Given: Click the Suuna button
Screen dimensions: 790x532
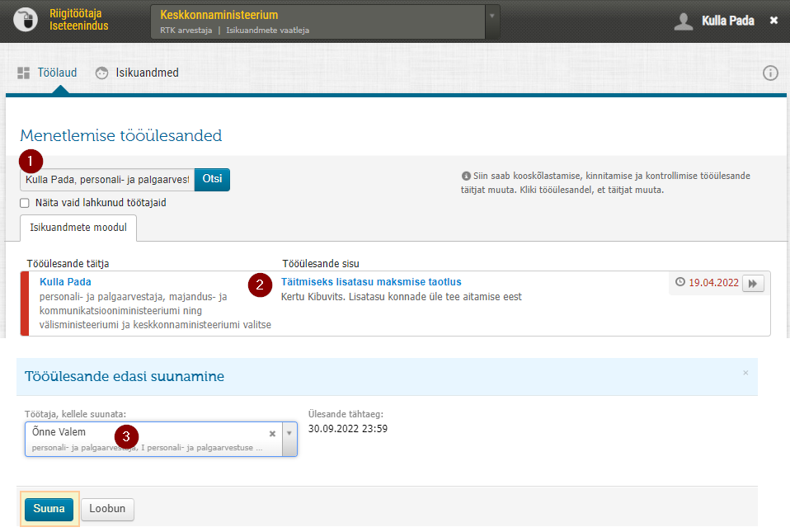Looking at the screenshot, I should point(49,509).
